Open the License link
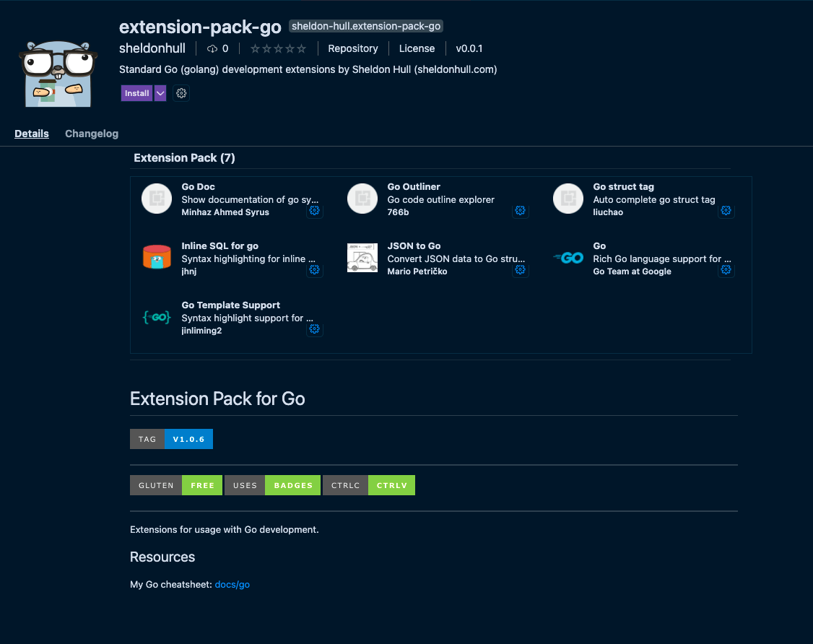 (417, 48)
